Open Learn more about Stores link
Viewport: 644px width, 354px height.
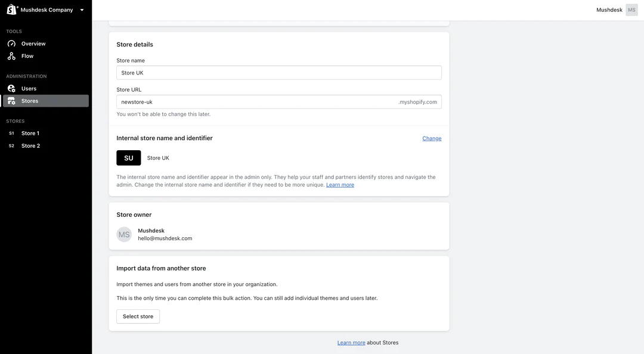click(x=351, y=343)
